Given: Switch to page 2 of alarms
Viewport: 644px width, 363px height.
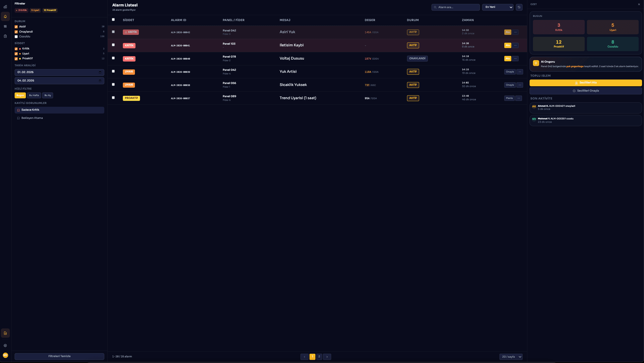Looking at the screenshot, I should (319, 357).
